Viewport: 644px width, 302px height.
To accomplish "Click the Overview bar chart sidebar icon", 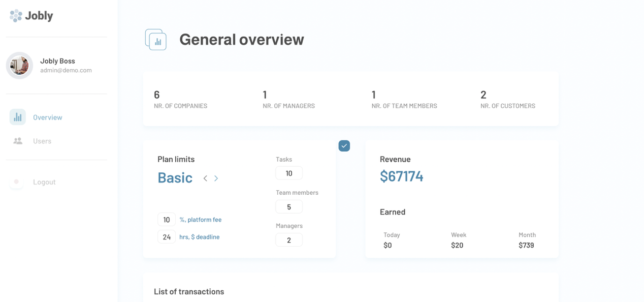I will 18,117.
